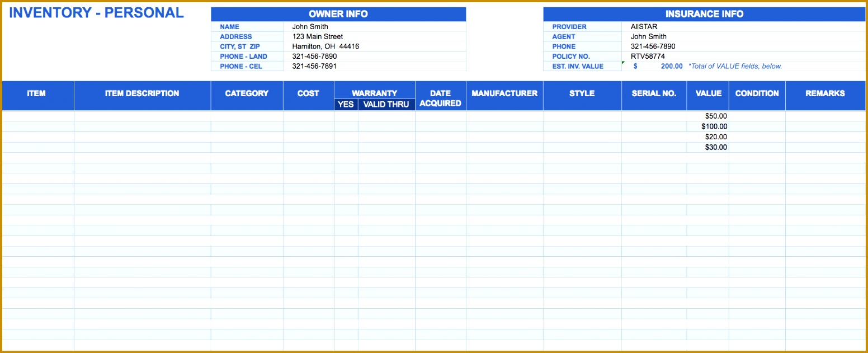The width and height of the screenshot is (868, 353).
Task: Click the ITEM column header
Action: coord(37,93)
